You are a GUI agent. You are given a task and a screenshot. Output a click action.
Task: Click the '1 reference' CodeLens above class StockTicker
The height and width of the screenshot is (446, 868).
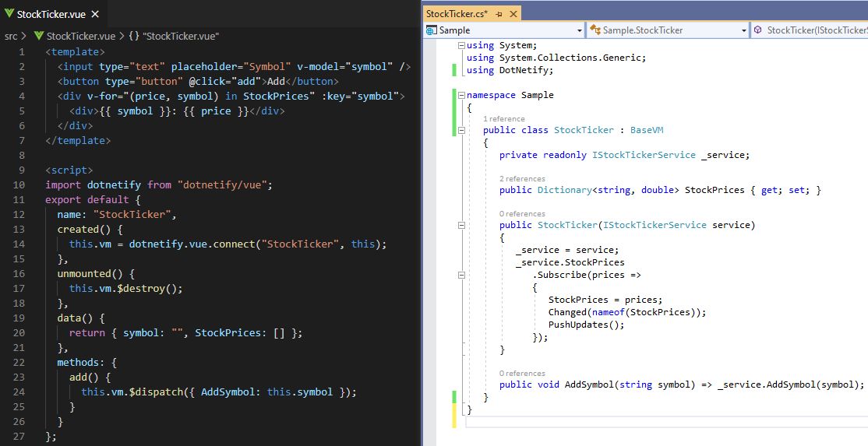click(503, 119)
